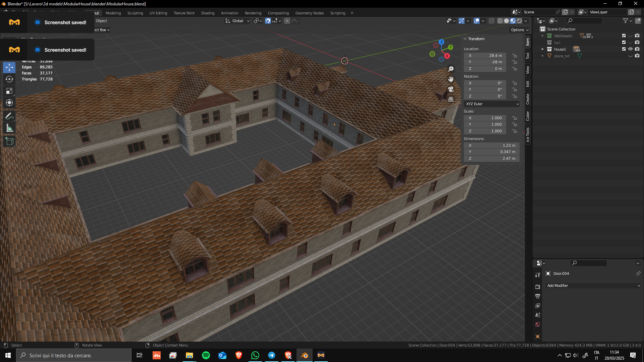Open the Global transform orientation dropdown
The image size is (644, 362).
[x=237, y=21]
